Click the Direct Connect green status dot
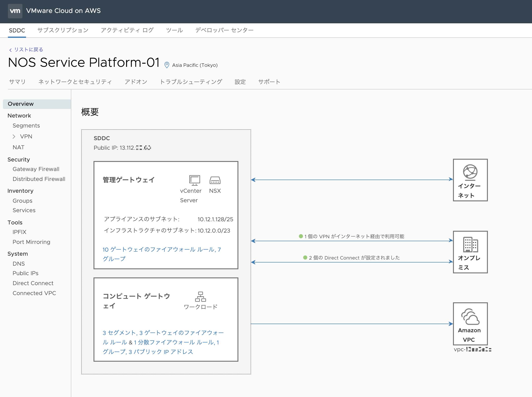 [305, 258]
